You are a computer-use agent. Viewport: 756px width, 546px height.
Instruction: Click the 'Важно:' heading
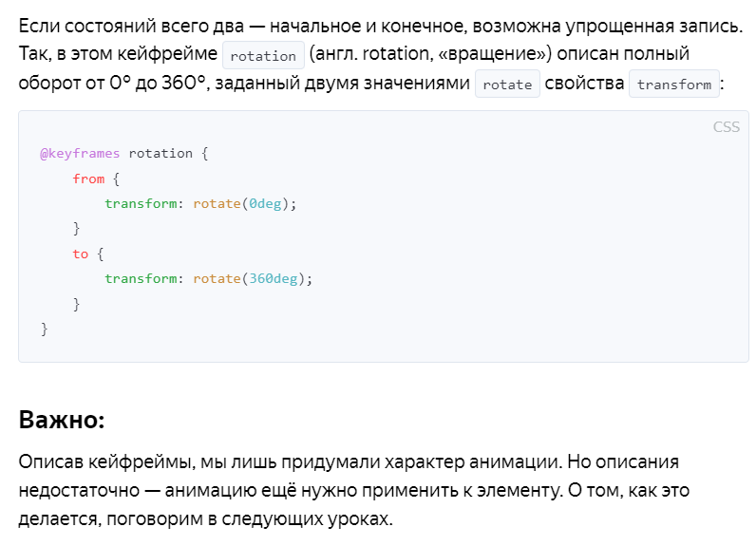click(62, 420)
